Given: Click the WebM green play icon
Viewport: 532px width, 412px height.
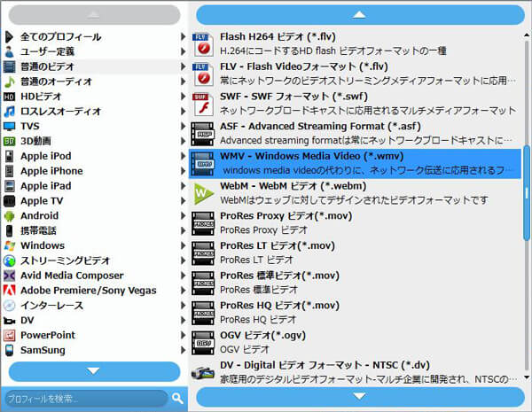Looking at the screenshot, I should [203, 193].
